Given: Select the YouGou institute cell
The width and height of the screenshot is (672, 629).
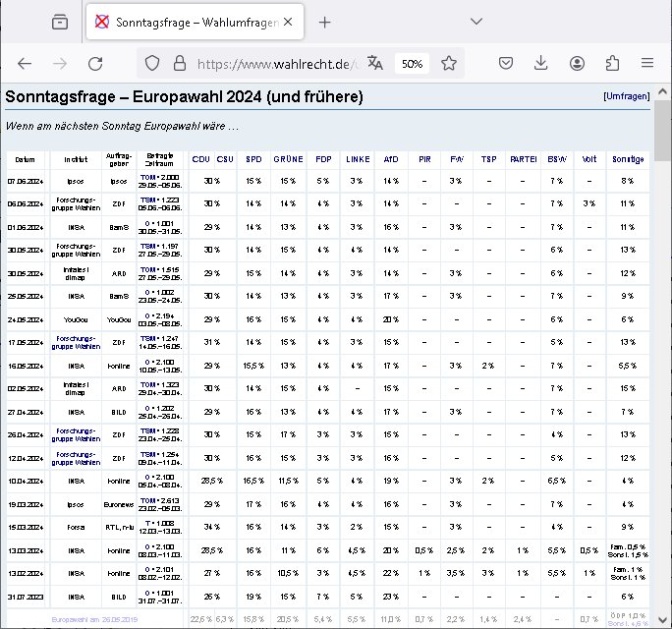Looking at the screenshot, I should coord(76,319).
